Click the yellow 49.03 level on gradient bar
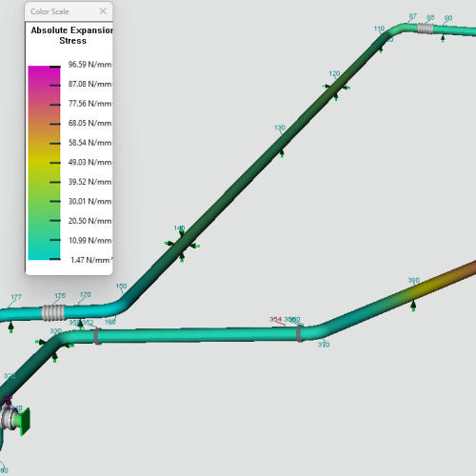This screenshot has height=476, width=476. (44, 163)
